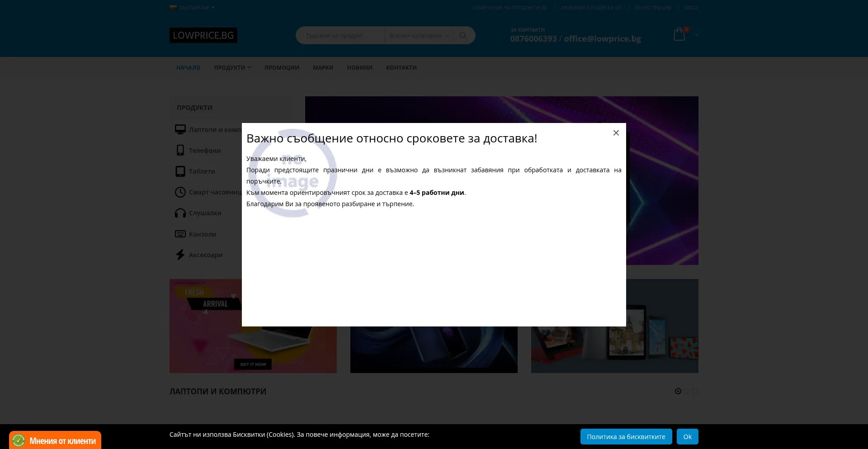Viewport: 868px width, 449px height.
Task: Expand the Всички категории dropdown
Action: 419,35
